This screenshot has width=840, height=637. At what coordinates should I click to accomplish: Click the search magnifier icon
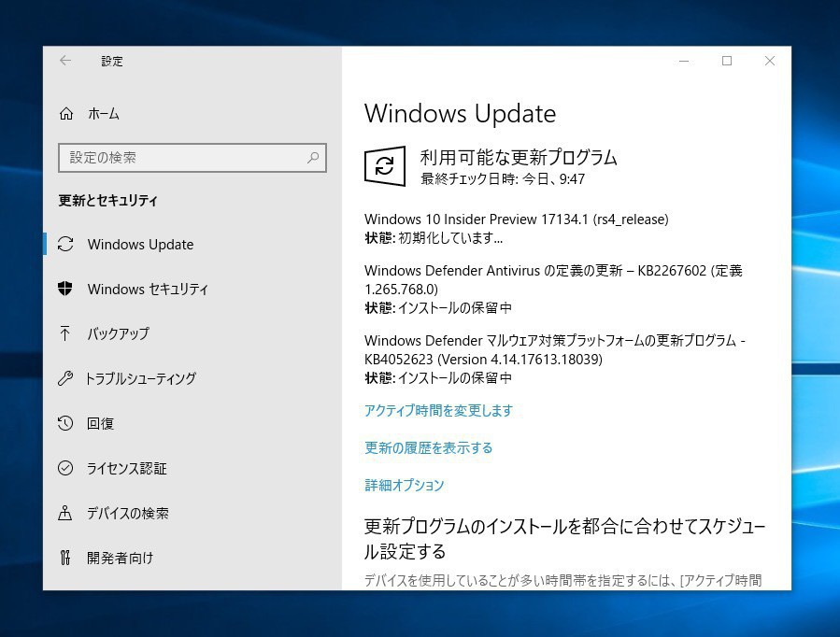point(313,157)
